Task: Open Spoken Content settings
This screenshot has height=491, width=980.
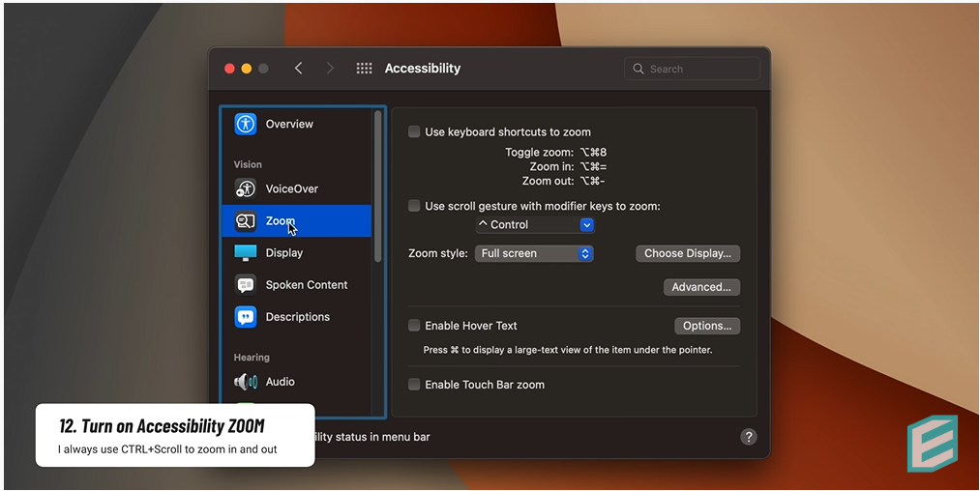Action: click(297, 285)
